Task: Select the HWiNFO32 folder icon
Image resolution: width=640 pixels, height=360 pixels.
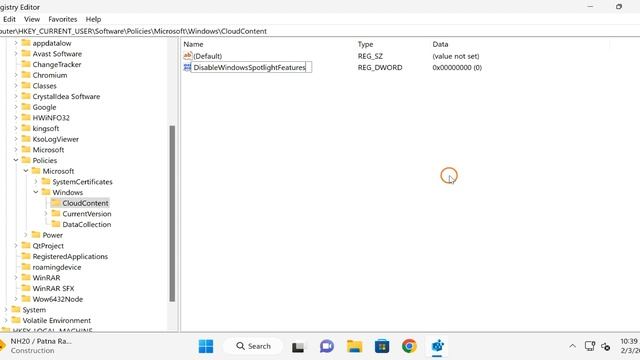Action: [26, 117]
